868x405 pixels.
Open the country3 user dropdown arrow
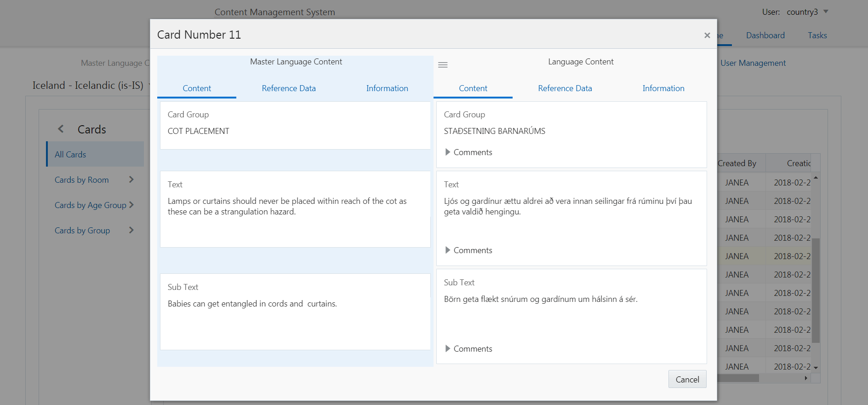826,12
